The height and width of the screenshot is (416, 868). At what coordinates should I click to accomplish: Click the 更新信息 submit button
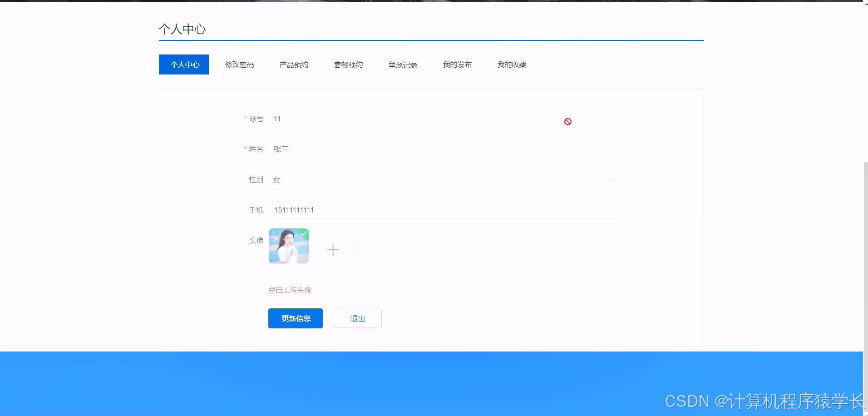(295, 318)
